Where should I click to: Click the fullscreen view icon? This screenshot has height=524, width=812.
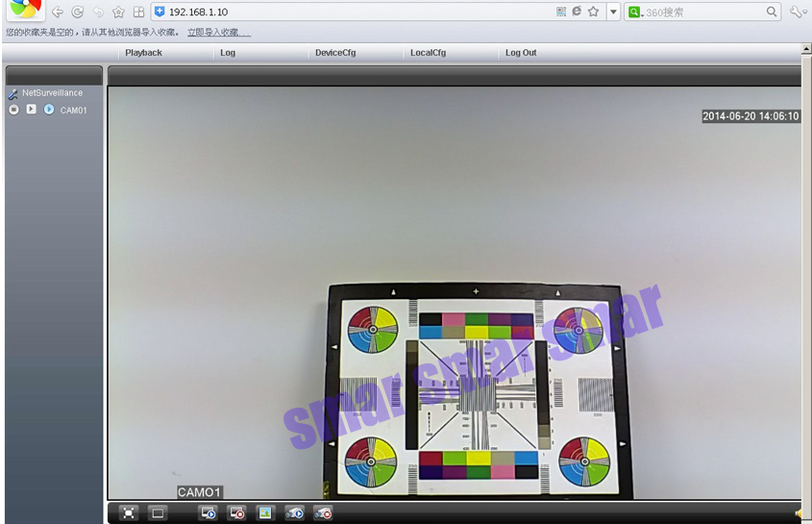(x=130, y=513)
